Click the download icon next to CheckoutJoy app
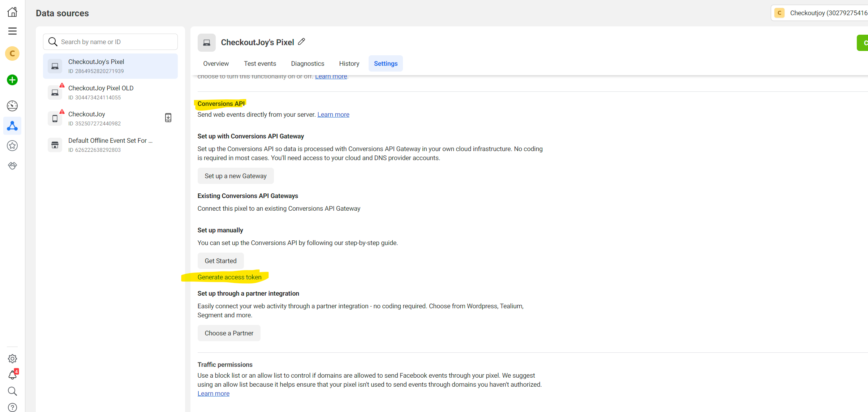Viewport: 868px width, 412px height. pyautogui.click(x=168, y=117)
